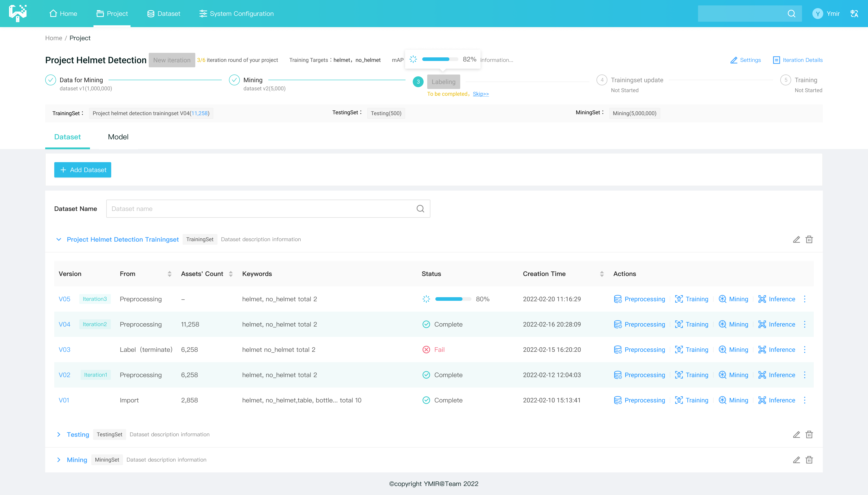
Task: Click the Mining step checkmark circle
Action: (234, 80)
